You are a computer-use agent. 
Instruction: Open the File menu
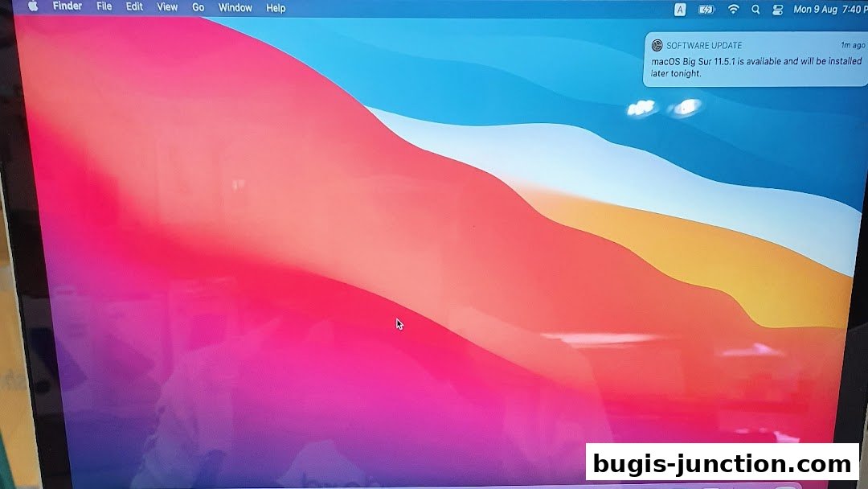pyautogui.click(x=104, y=6)
